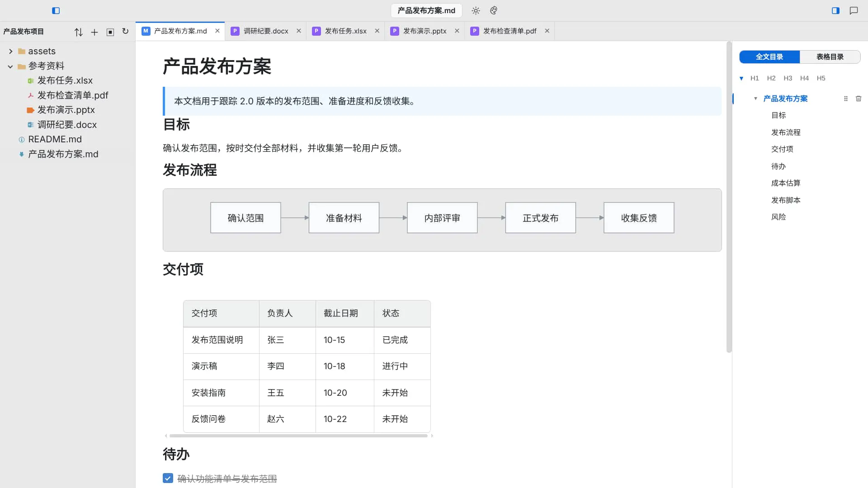Click the 进行中 status cell
Image resolution: width=868 pixels, height=488 pixels.
(402, 366)
